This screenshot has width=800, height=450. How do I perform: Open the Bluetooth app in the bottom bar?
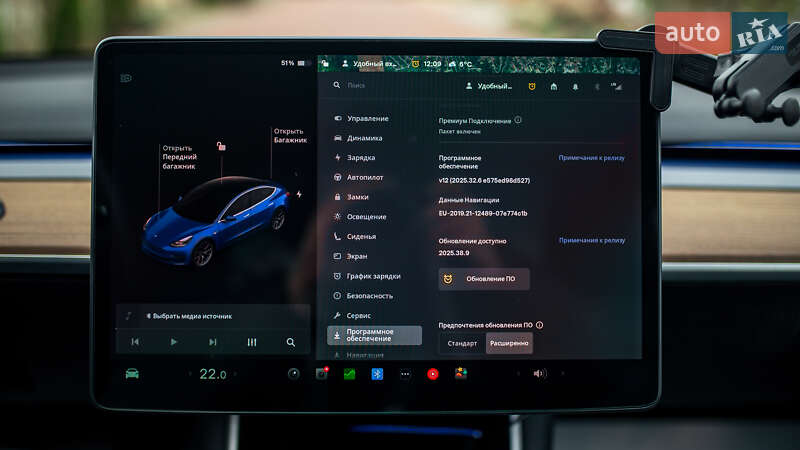tap(377, 374)
